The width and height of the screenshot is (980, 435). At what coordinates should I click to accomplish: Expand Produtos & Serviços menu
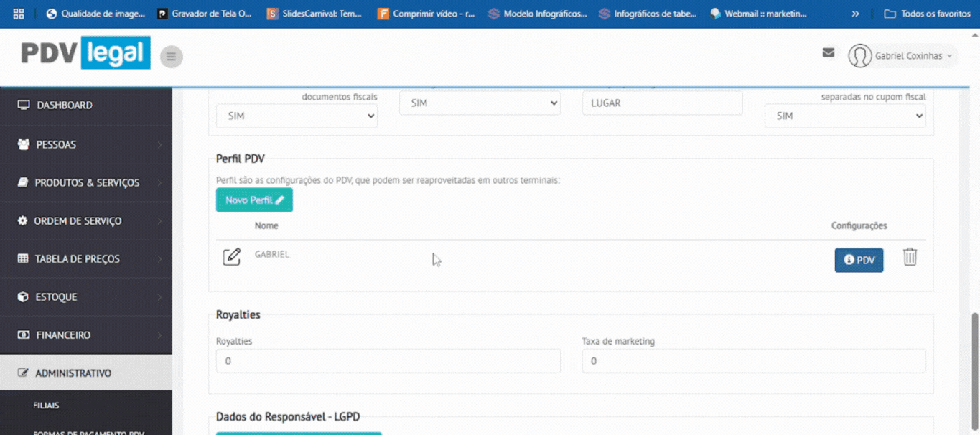coord(86,182)
